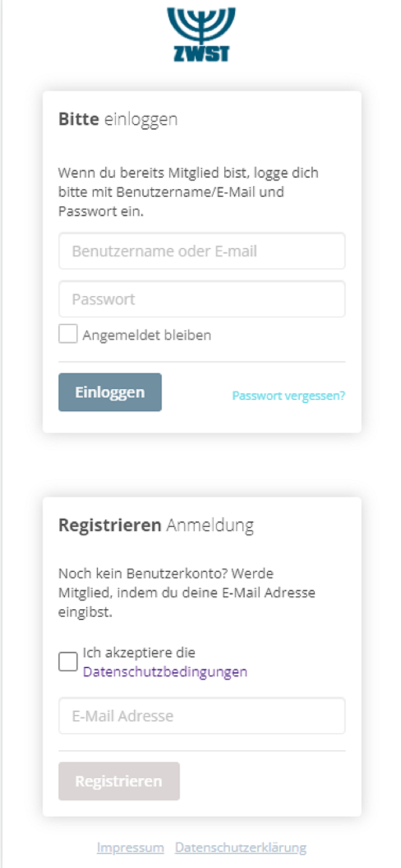The image size is (401, 868).
Task: Click the divider line above the Einloggen button
Action: click(x=201, y=362)
